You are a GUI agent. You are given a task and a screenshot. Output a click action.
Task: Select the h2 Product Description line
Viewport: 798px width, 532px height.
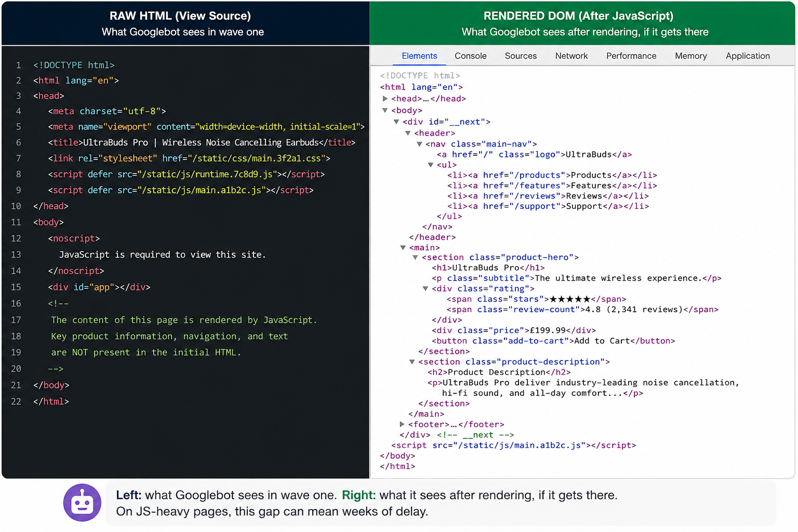pos(499,372)
